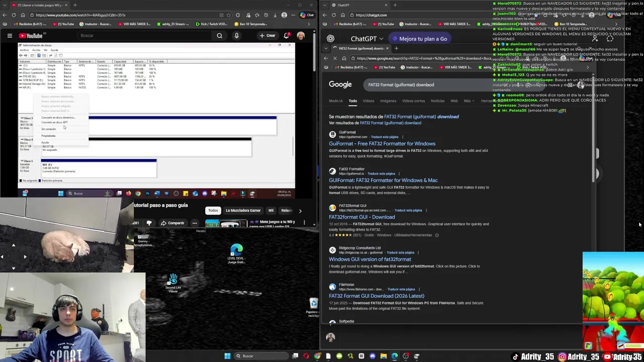Open options dots beside Ridgecrop 'Traducir esta página'
The width and height of the screenshot is (644, 362).
pos(418,253)
